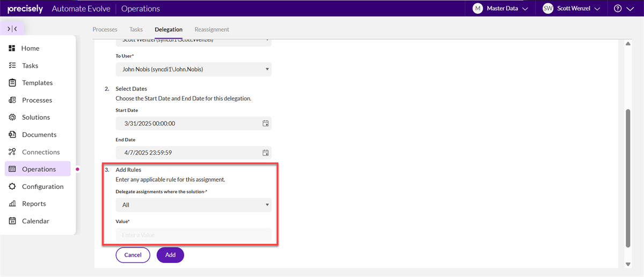Image resolution: width=644 pixels, height=277 pixels.
Task: Click the Reports bar chart icon
Action: coord(12,203)
